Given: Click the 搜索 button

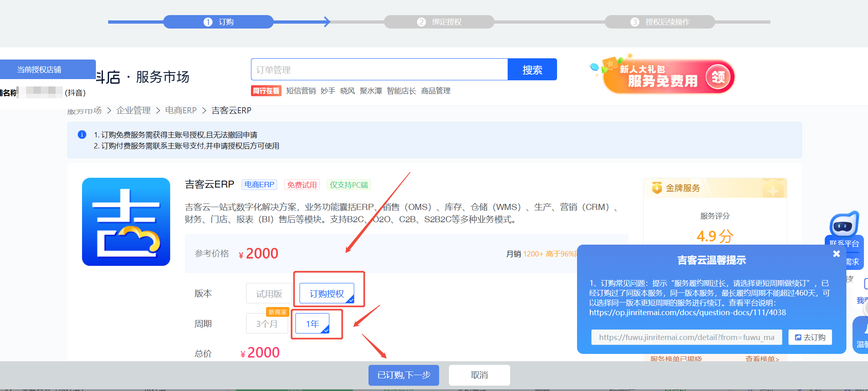Looking at the screenshot, I should pyautogui.click(x=533, y=70).
